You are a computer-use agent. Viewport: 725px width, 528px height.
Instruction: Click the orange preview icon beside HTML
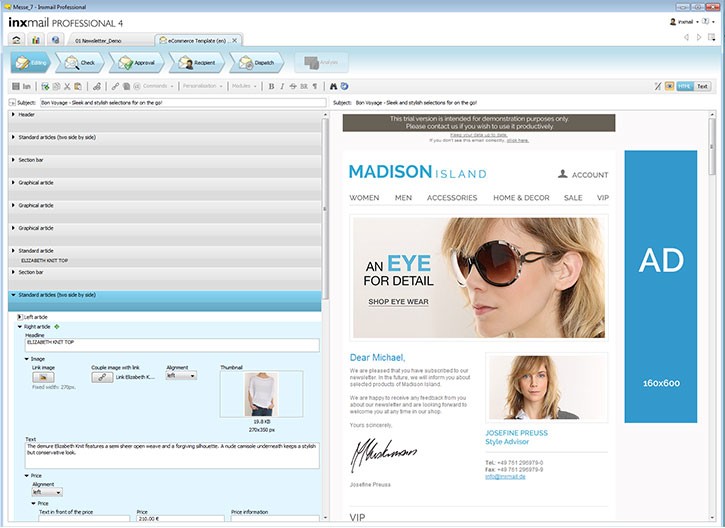coord(669,86)
